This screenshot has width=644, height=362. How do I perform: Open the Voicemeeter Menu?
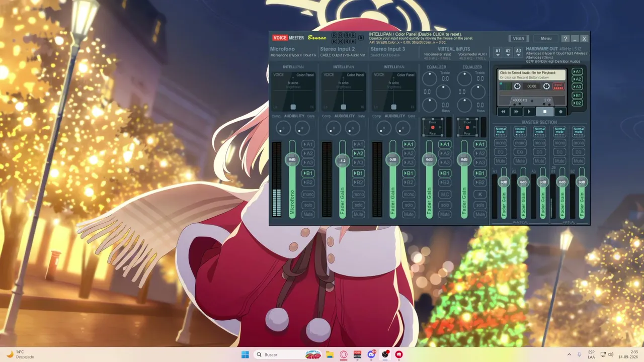pyautogui.click(x=546, y=39)
